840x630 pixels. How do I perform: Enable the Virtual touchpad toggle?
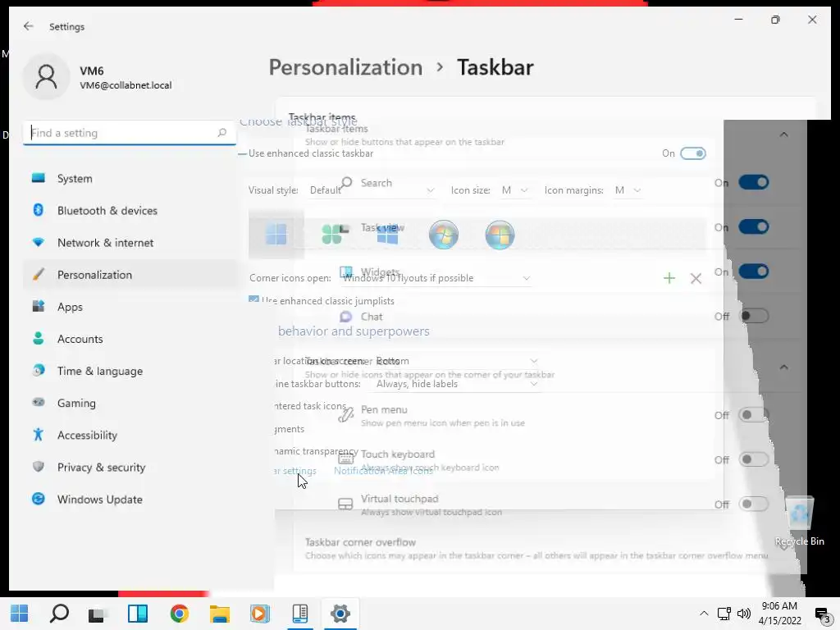(x=754, y=504)
